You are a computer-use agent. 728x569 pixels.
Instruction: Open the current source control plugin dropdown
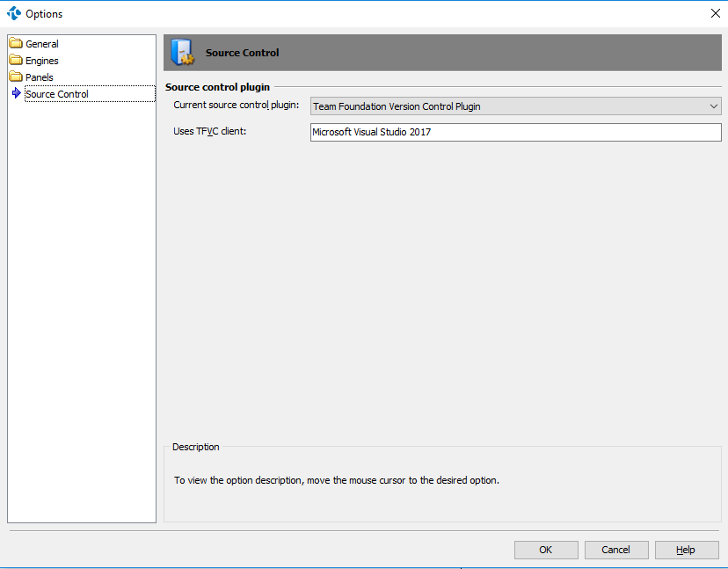coord(515,106)
